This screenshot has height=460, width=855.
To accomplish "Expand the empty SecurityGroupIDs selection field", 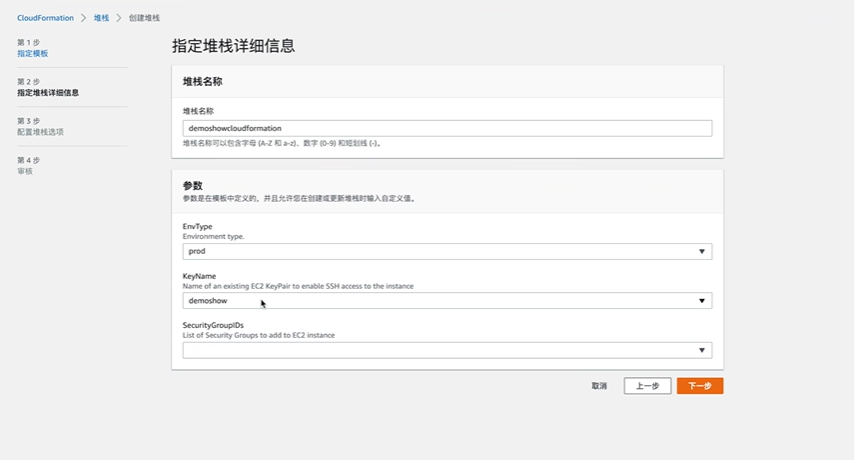I will coord(440,350).
